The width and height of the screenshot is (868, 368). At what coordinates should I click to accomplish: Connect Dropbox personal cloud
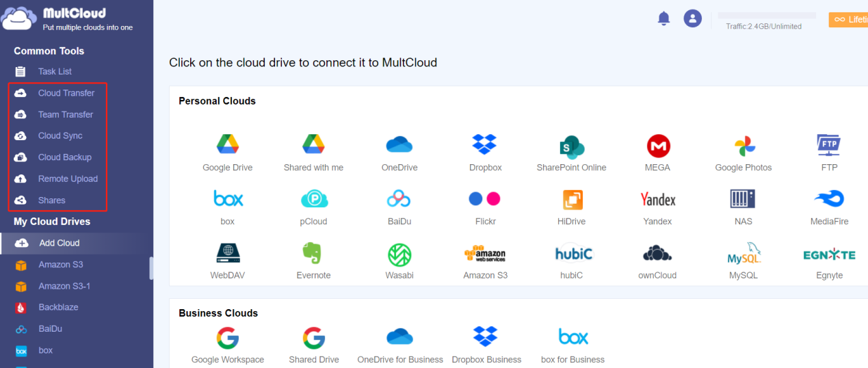(486, 152)
